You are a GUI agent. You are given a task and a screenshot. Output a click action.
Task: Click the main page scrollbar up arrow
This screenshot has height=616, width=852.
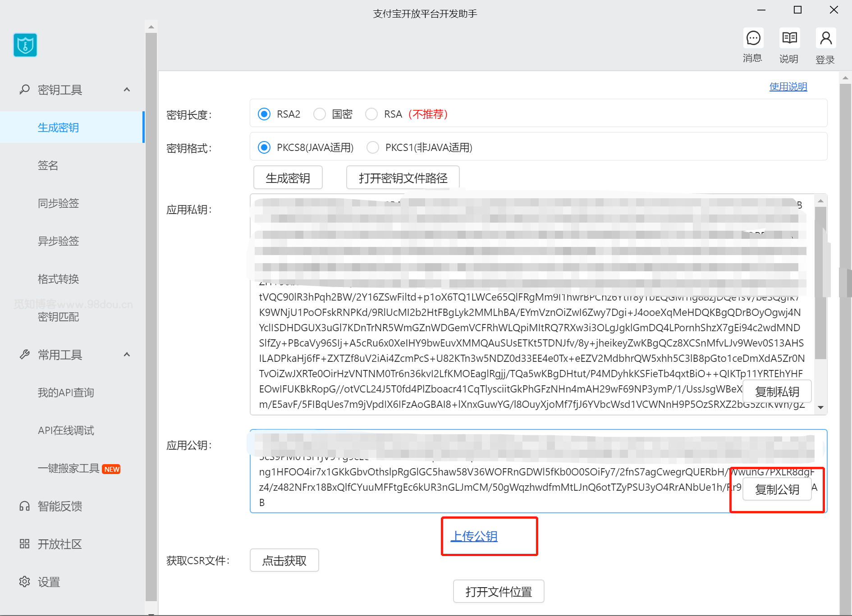tap(845, 78)
